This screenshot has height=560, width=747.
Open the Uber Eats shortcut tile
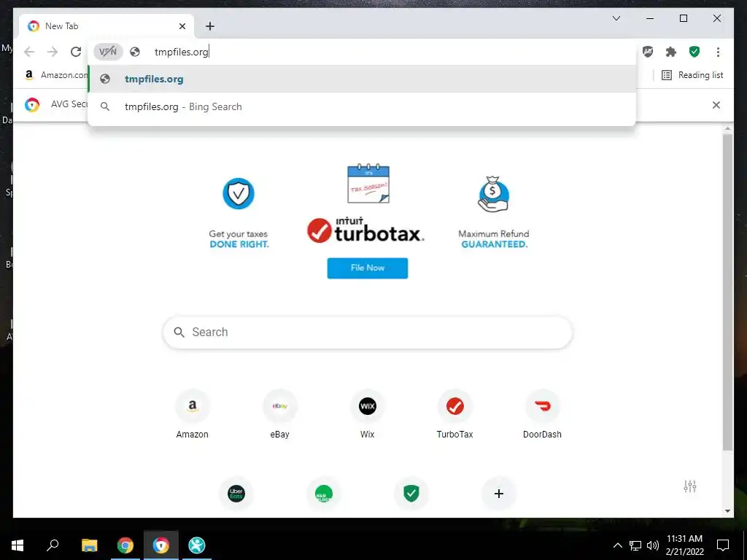tap(236, 494)
